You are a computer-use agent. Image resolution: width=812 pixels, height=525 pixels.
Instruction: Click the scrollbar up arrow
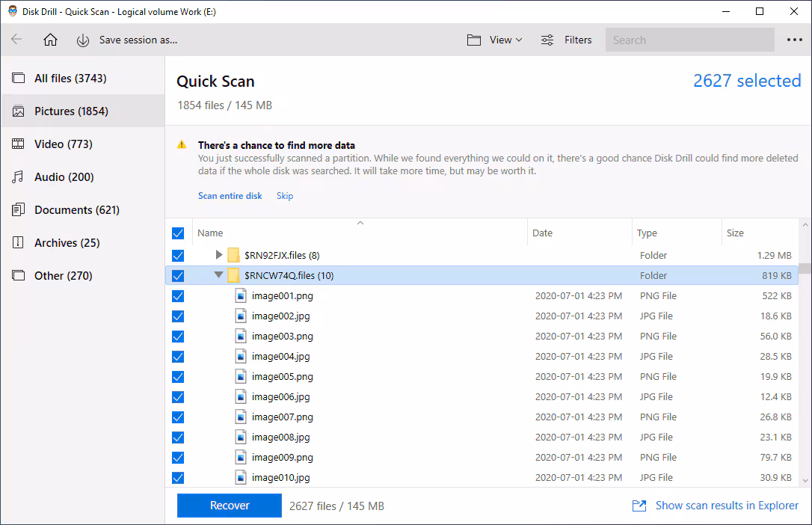point(805,224)
